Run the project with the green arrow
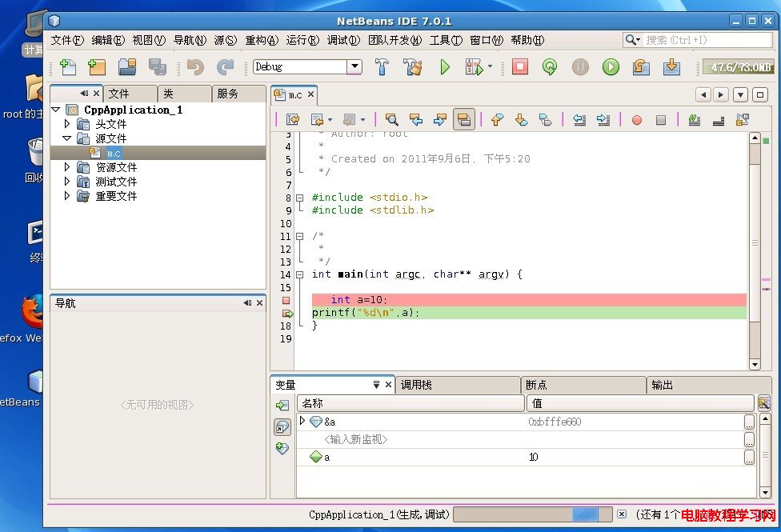The width and height of the screenshot is (781, 532). [444, 66]
